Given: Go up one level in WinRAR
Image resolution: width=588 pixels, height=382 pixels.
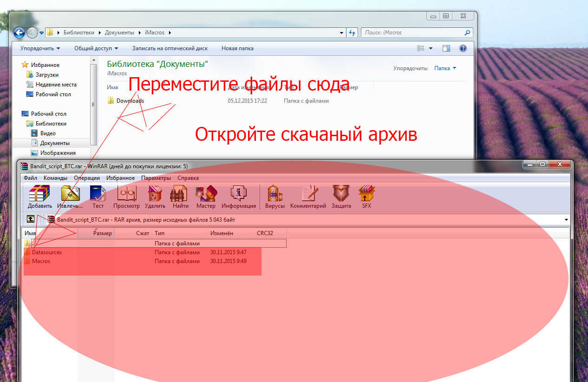Looking at the screenshot, I should pos(31,219).
